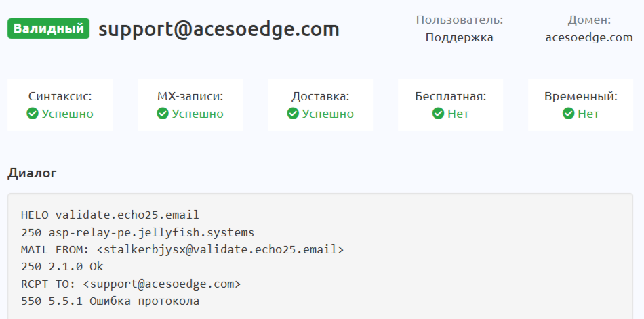The image size is (644, 319).
Task: Click the Доставка card title
Action: coord(320,96)
